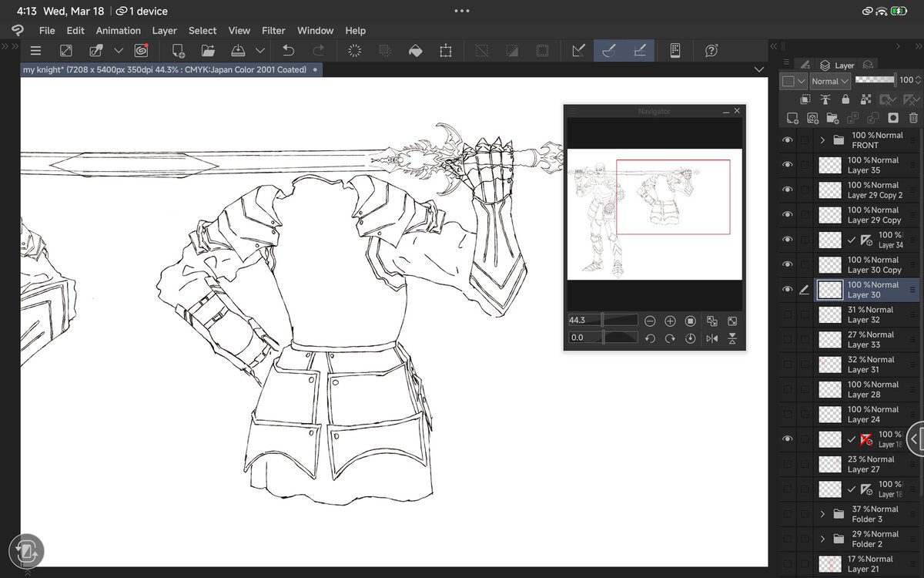
Task: Click the New Raster Layer icon
Action: [792, 118]
